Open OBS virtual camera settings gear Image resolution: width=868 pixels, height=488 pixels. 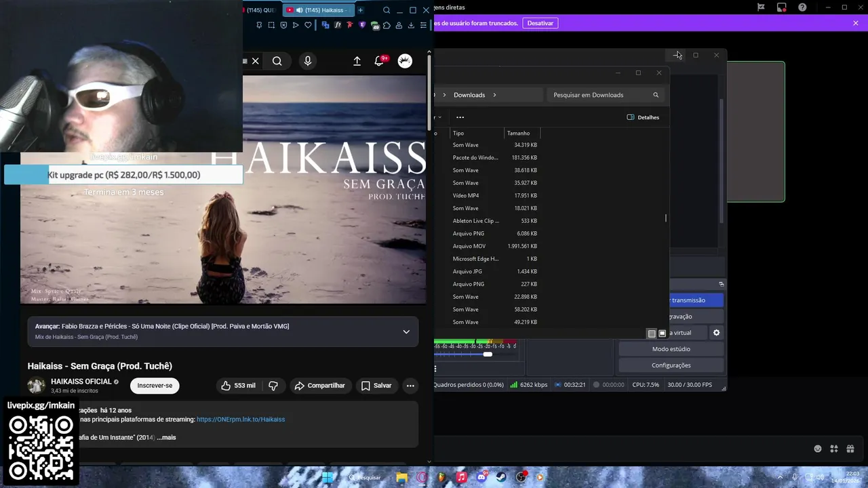coord(716,333)
